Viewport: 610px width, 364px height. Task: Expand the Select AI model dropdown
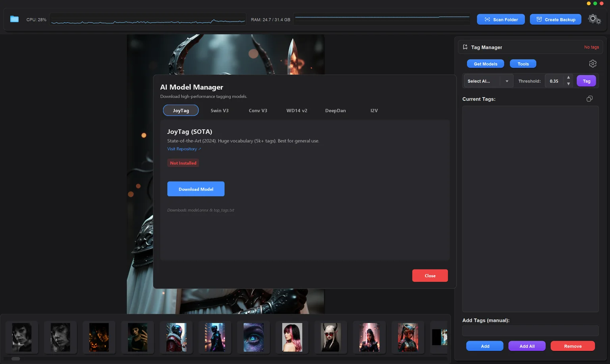coord(488,81)
